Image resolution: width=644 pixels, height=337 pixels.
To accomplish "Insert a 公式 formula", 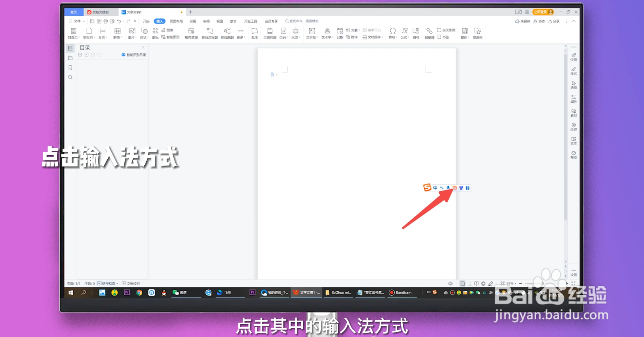I will (x=405, y=33).
